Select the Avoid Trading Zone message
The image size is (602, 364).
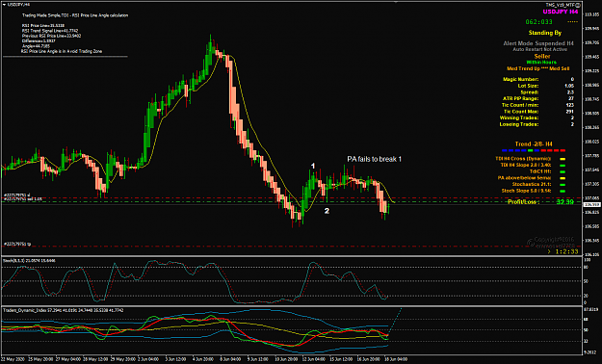[x=62, y=51]
